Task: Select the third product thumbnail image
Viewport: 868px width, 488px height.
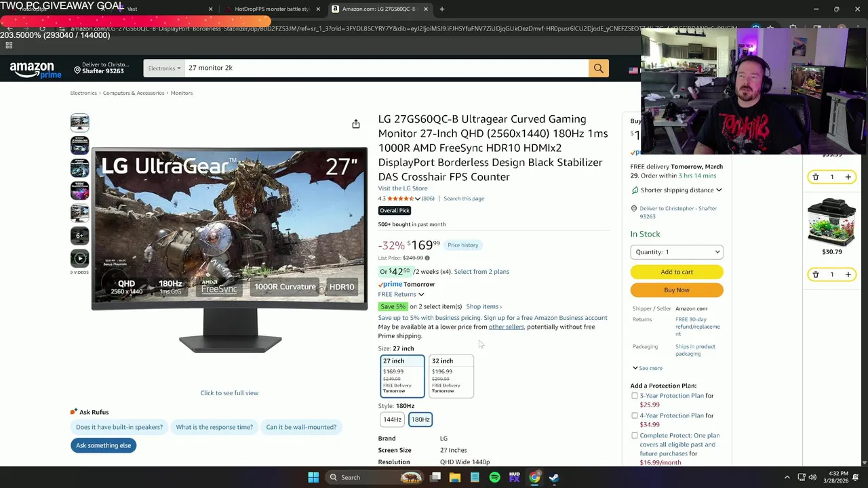Action: [x=79, y=168]
